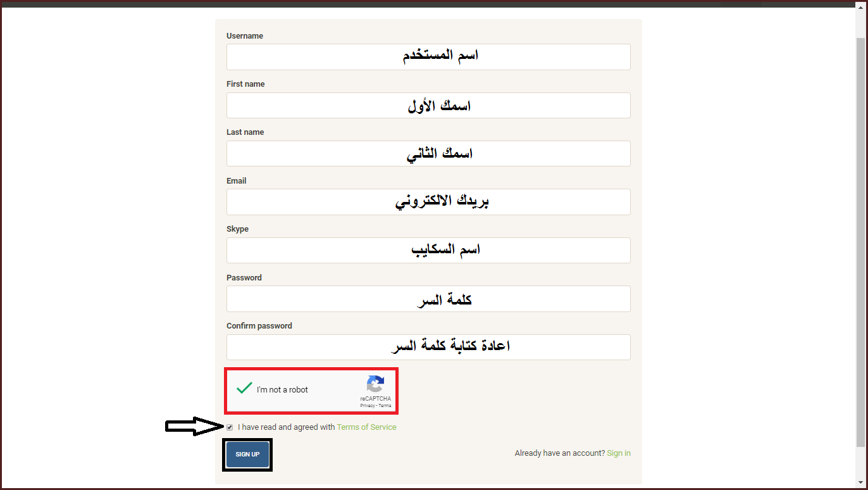Click the Email input field
Viewport: 868px width, 490px height.
pyautogui.click(x=428, y=202)
